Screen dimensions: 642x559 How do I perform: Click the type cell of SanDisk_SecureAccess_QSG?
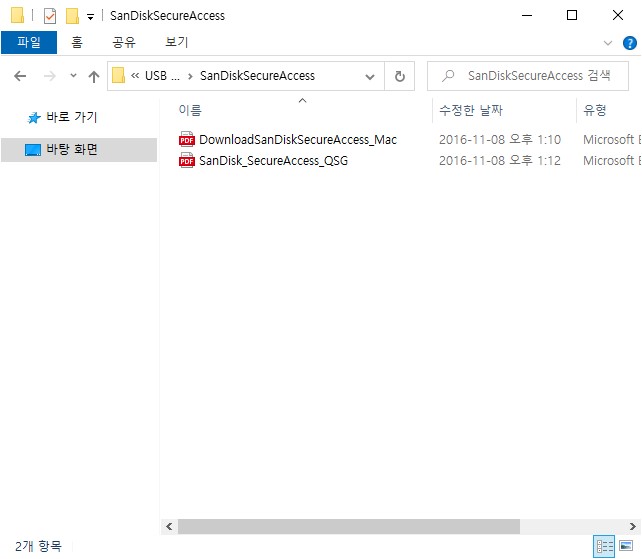612,161
